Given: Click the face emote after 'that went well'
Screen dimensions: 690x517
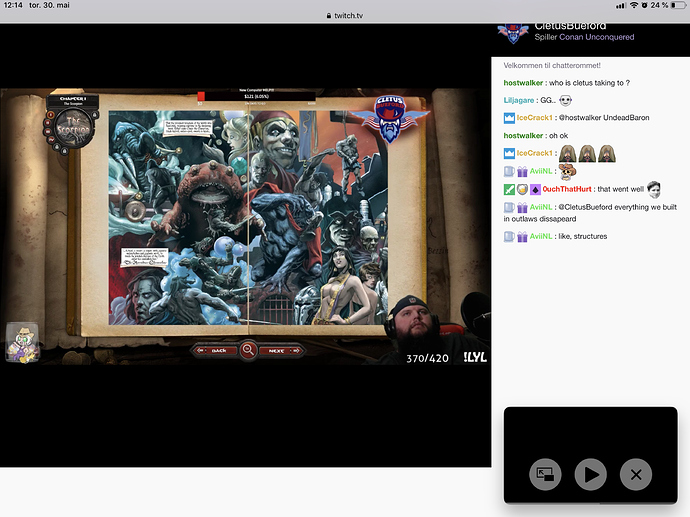Looking at the screenshot, I should click(654, 189).
